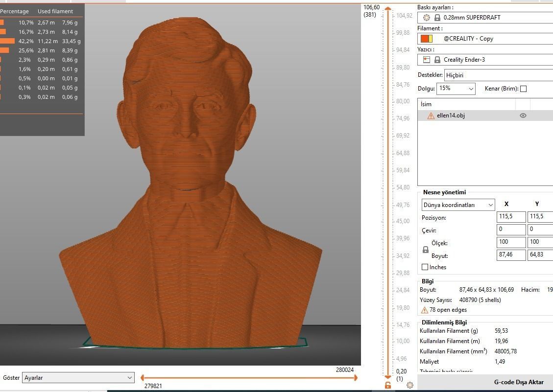
Task: Click legend row showing 16,7% 2,73 m
Action: point(41,32)
